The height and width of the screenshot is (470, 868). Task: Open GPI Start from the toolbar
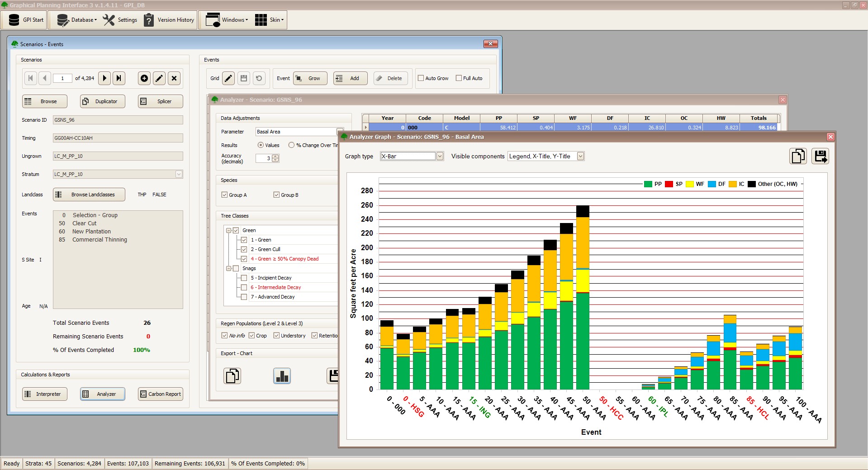[x=26, y=20]
